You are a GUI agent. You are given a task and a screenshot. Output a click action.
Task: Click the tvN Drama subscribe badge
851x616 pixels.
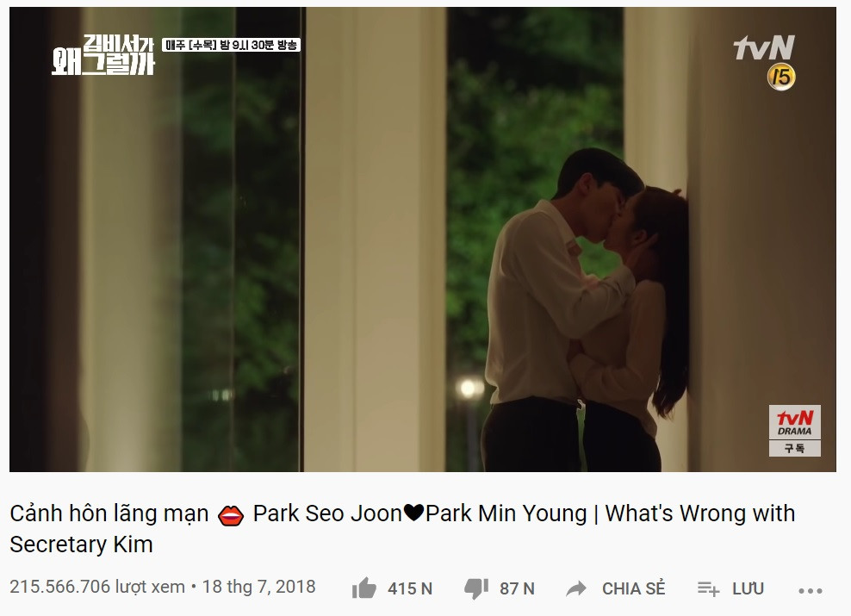pyautogui.click(x=794, y=431)
